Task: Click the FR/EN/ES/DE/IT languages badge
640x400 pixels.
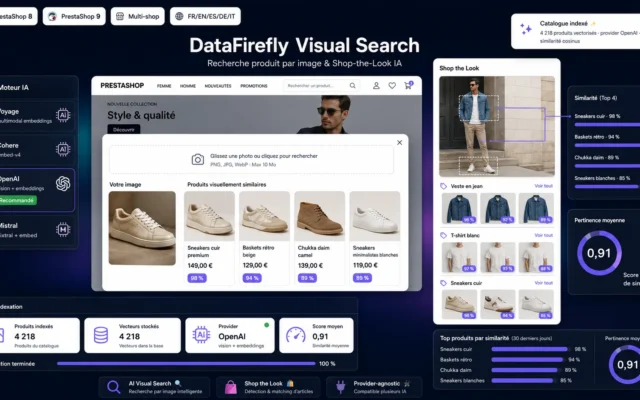Action: pos(205,16)
